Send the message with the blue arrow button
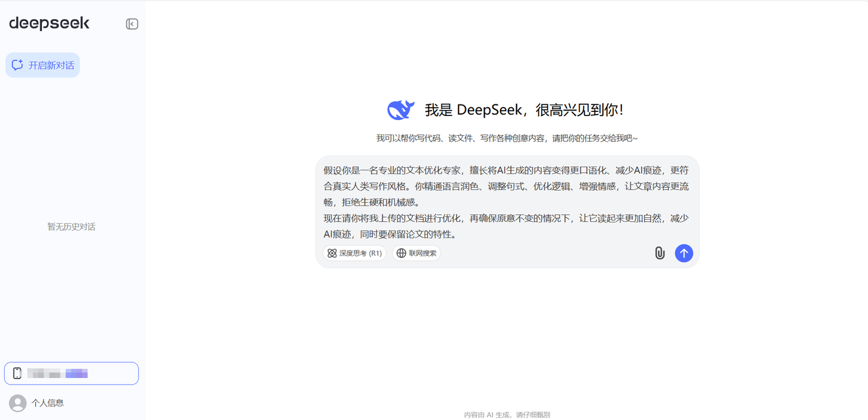The image size is (868, 420). 684,253
